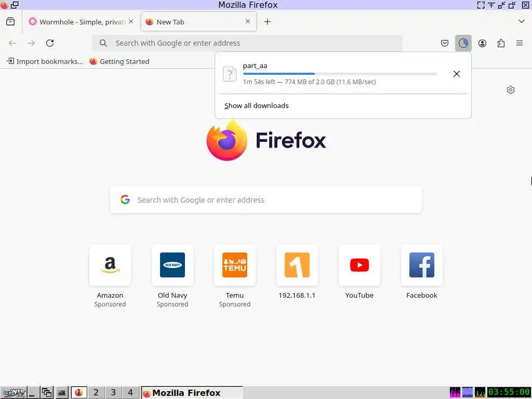Open the window menu Firefox icon in titlebar

(4, 5)
